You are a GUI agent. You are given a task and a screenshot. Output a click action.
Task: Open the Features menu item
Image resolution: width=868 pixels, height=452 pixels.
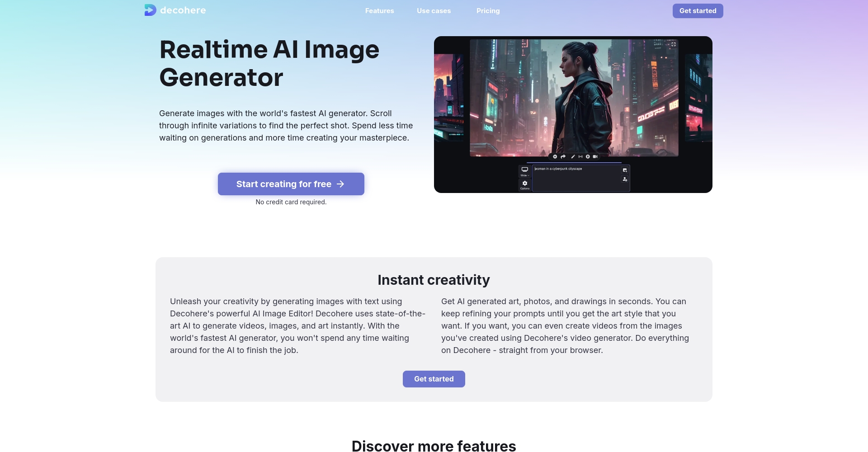[x=379, y=11]
